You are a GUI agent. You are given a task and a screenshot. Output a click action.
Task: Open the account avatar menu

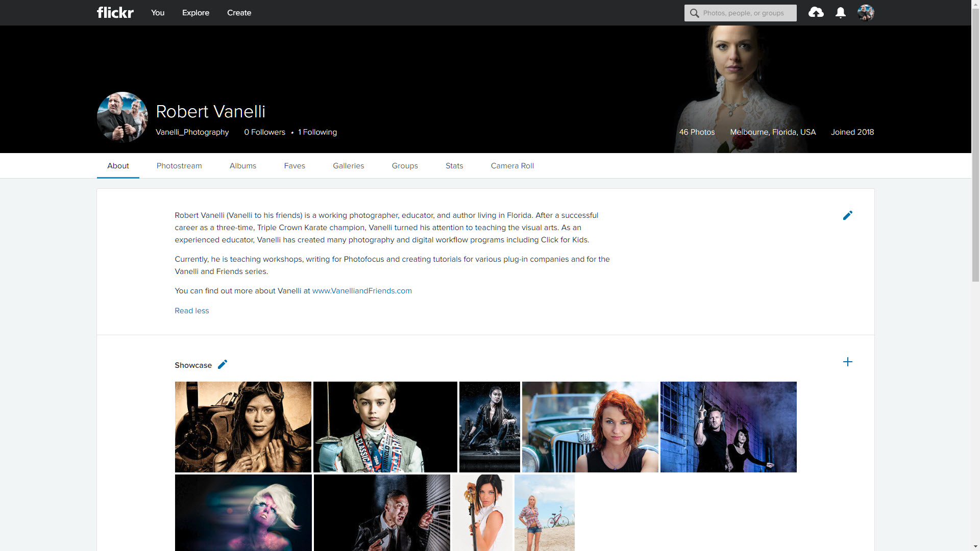pos(866,13)
